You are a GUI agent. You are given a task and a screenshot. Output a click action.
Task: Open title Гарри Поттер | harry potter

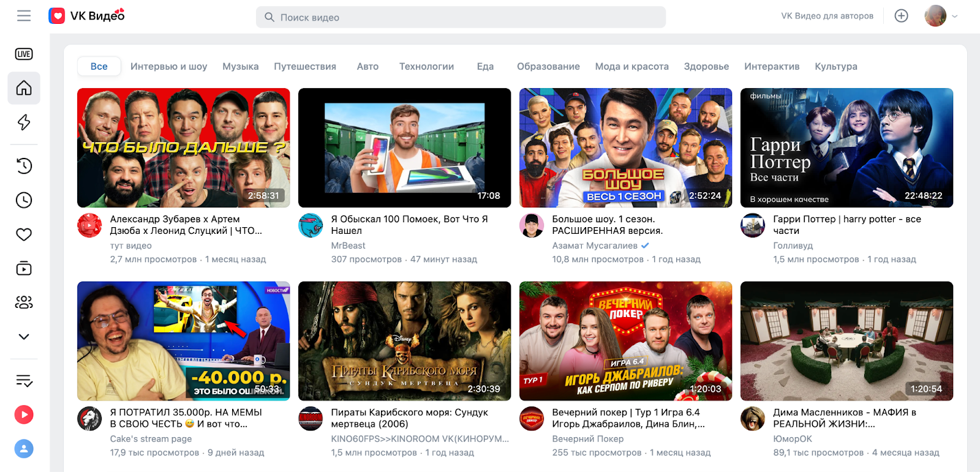tap(847, 225)
